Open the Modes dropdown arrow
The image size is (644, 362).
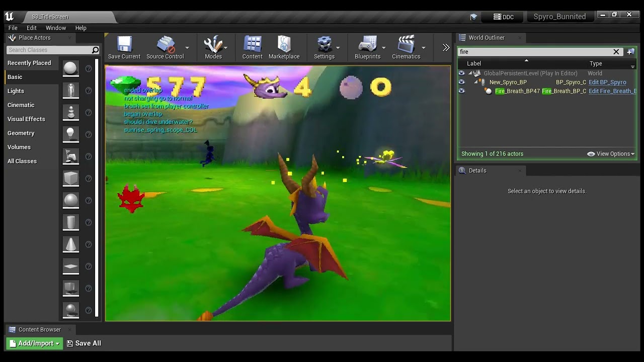[x=225, y=48]
